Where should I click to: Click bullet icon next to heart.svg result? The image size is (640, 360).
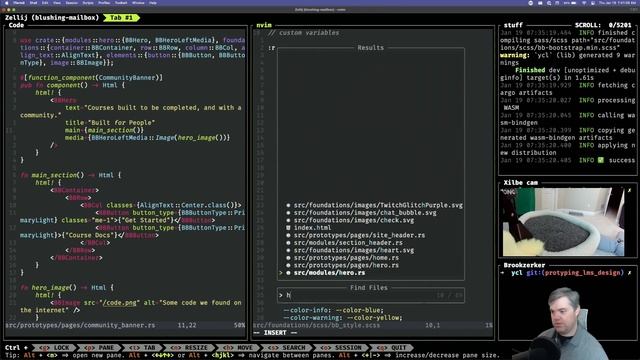click(288, 250)
